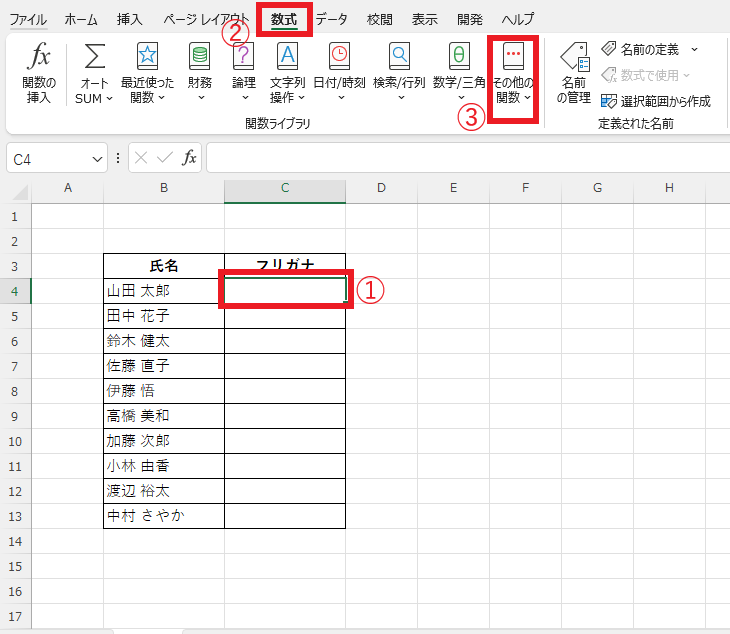Click the select-all corner triangle

[20, 192]
